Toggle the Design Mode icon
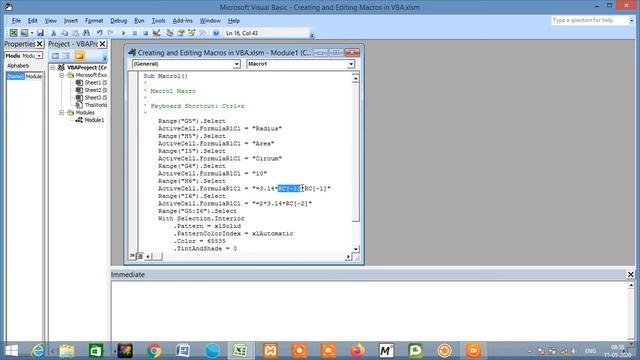Screen dimensions: 640x360 pyautogui.click(x=156, y=33)
